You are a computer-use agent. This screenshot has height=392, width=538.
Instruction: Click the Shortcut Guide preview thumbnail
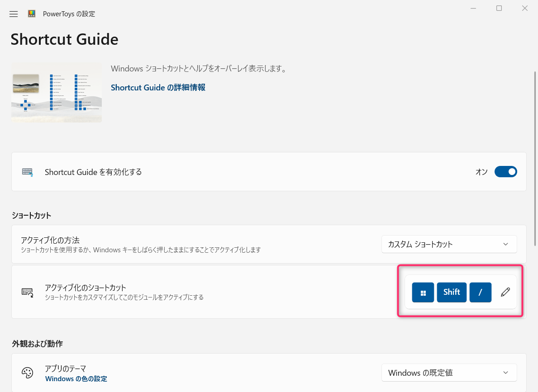click(x=56, y=92)
